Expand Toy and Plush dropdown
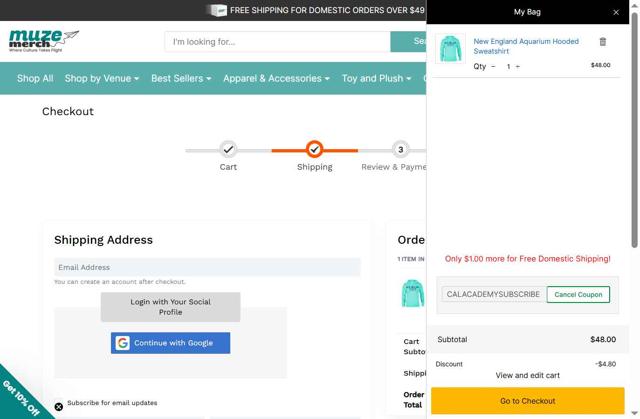640x419 pixels. [x=376, y=78]
